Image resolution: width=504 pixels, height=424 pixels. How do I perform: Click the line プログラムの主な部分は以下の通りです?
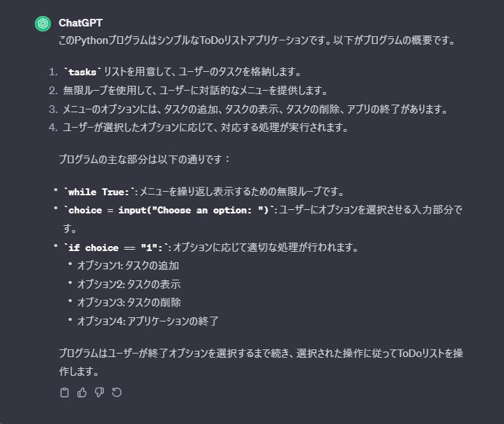coord(144,159)
